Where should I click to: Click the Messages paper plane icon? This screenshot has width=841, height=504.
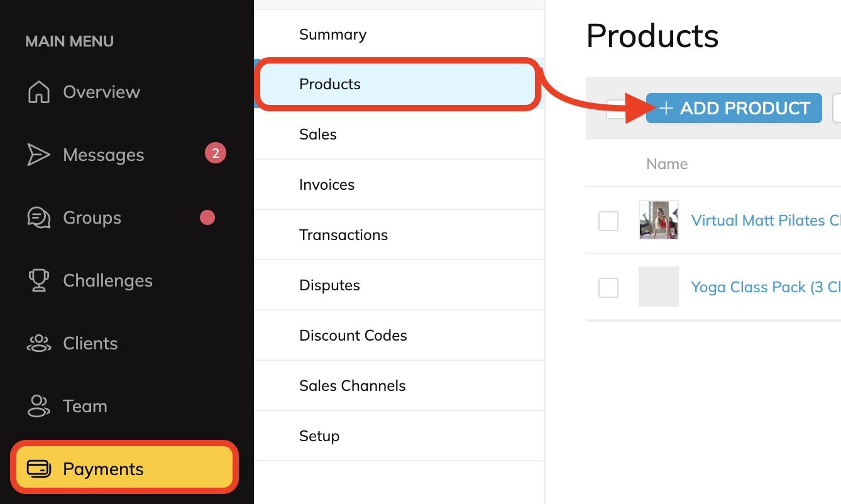[x=39, y=155]
